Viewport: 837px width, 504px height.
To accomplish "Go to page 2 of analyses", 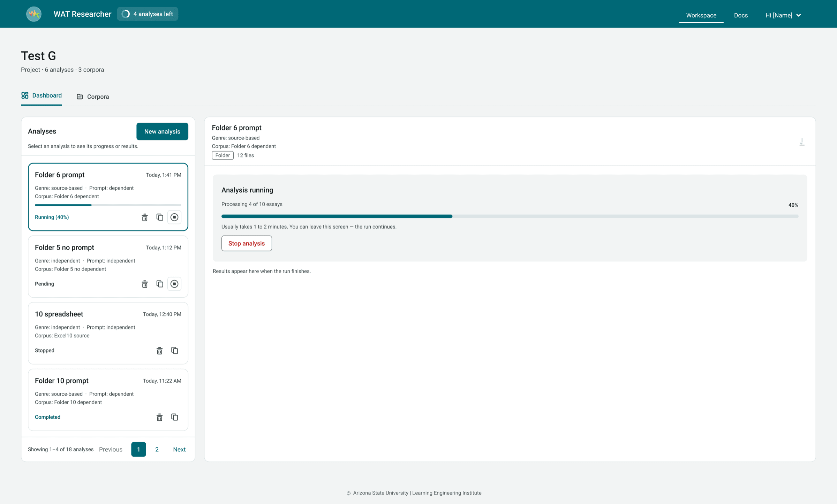I will [157, 449].
